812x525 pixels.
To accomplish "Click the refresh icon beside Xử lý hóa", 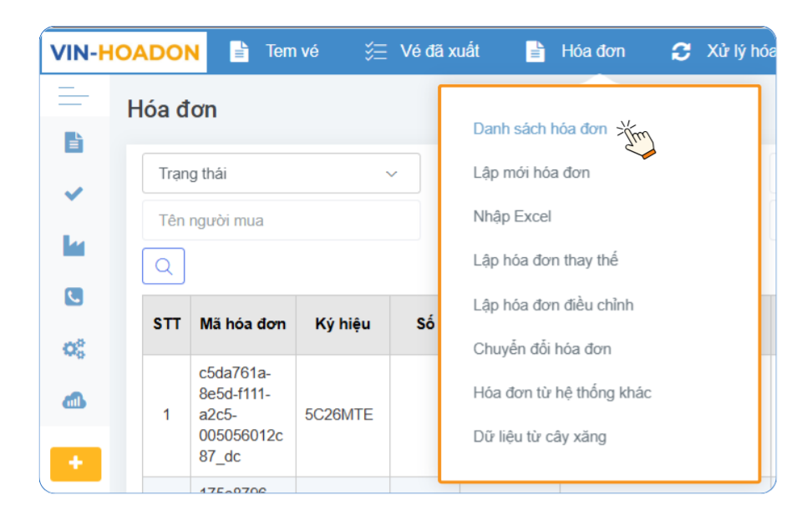I will (x=681, y=52).
